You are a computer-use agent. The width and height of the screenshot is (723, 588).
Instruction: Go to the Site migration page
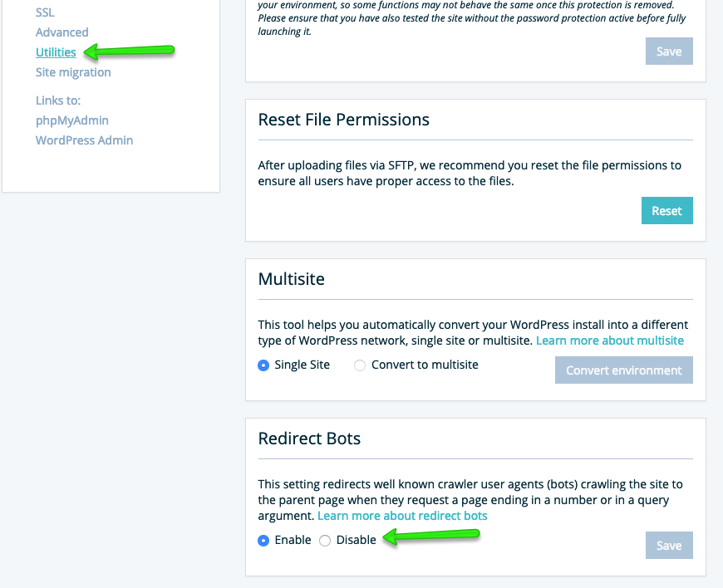pyautogui.click(x=73, y=71)
